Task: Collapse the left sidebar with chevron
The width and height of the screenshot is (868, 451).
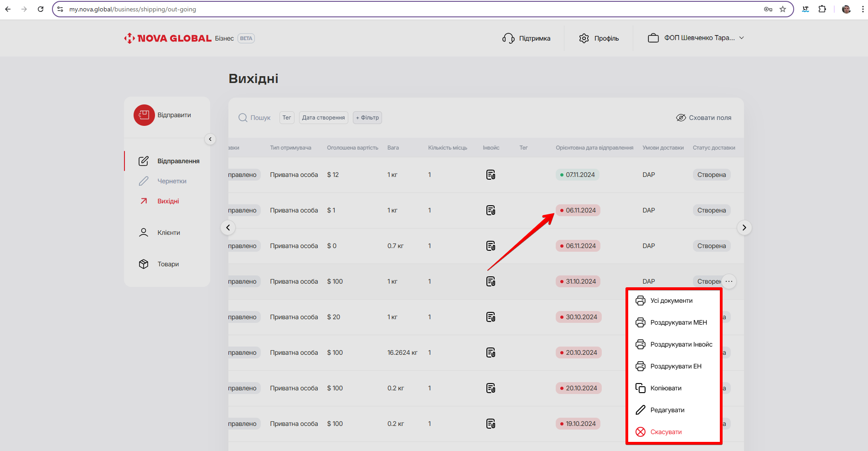Action: pyautogui.click(x=210, y=139)
